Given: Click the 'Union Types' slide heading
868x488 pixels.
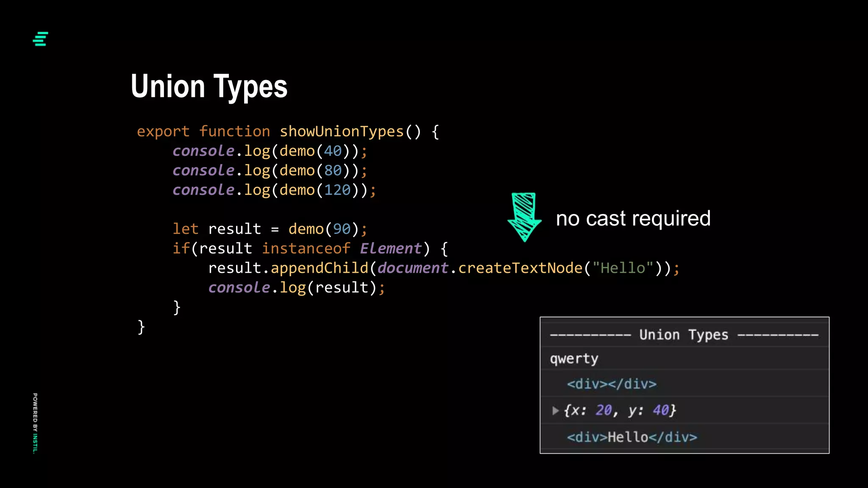Looking at the screenshot, I should coord(209,86).
